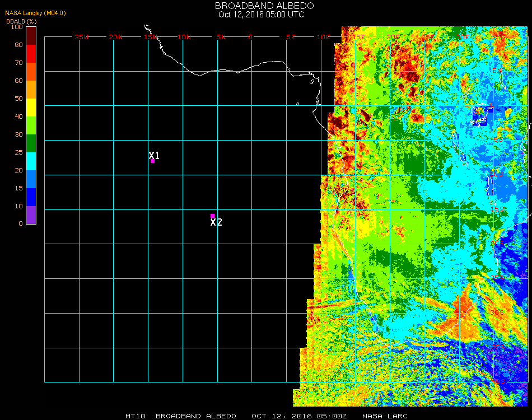Click the dark green 25-30 colorbar swatch
This screenshot has width=532, height=420.
(x=31, y=143)
